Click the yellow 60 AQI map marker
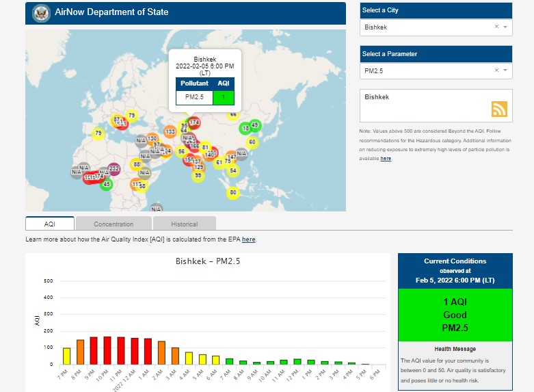 (252, 142)
